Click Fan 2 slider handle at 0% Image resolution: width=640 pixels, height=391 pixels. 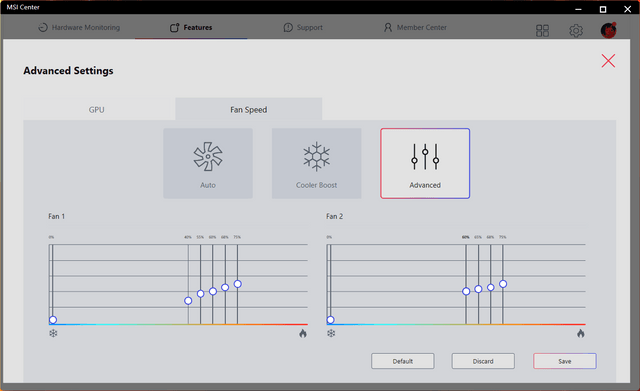(x=331, y=320)
